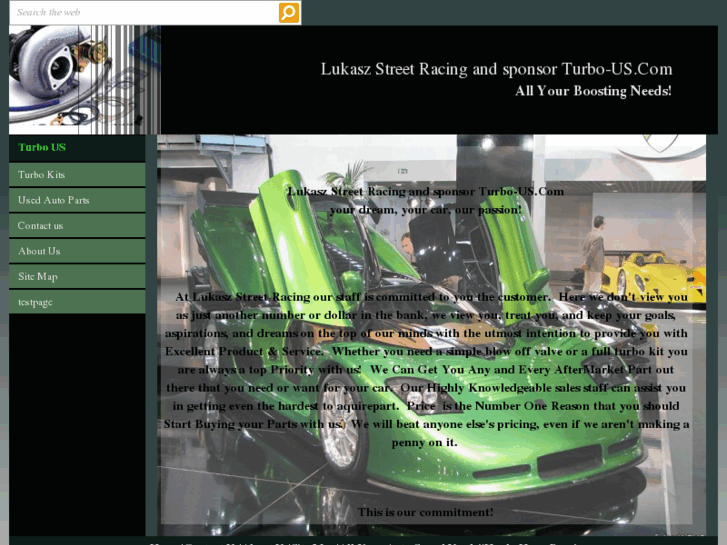Click the green sports car photo

[431, 335]
